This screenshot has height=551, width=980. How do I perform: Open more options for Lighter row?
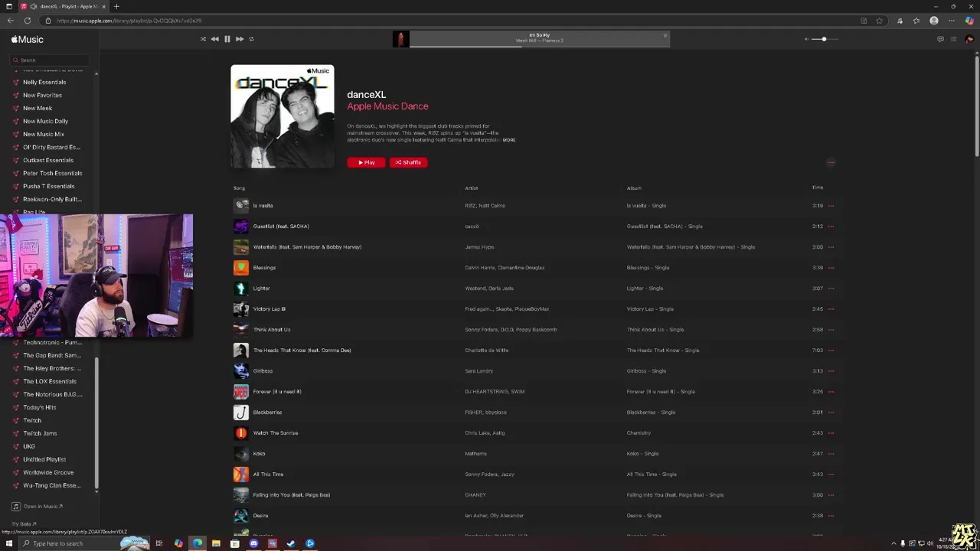[x=831, y=289]
